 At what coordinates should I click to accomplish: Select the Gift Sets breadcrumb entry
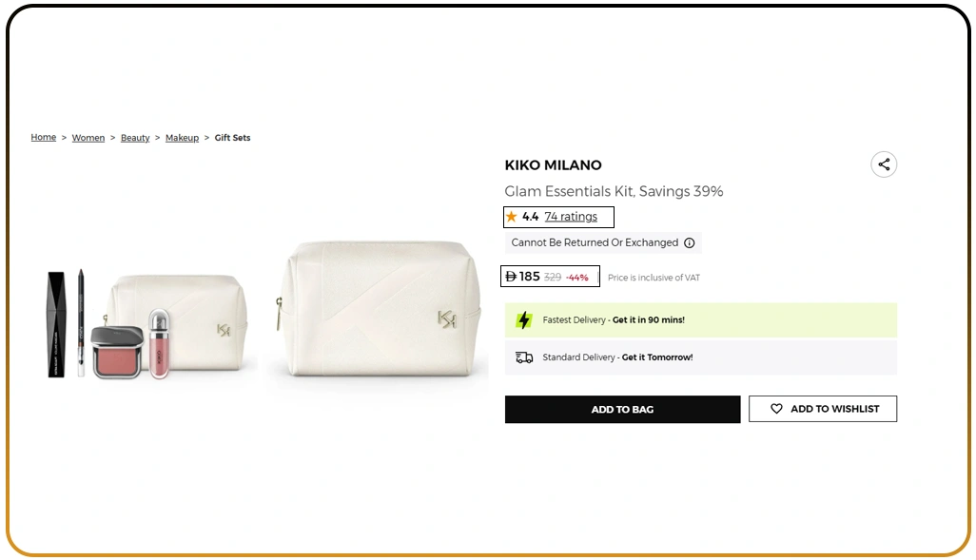pyautogui.click(x=232, y=137)
